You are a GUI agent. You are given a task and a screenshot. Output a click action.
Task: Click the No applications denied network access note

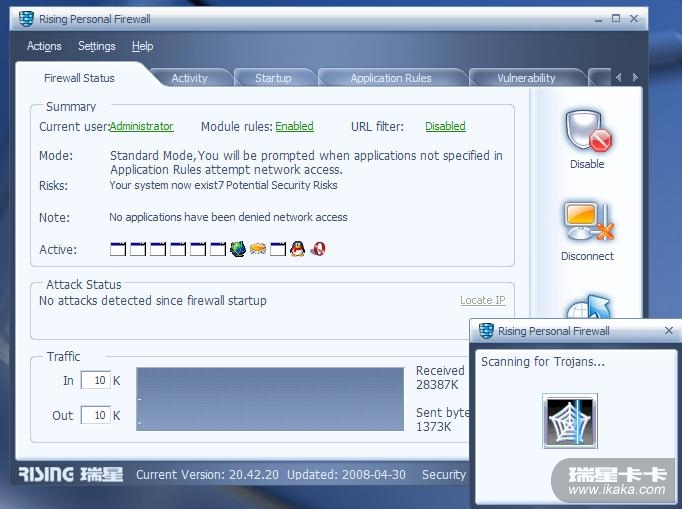coord(228,217)
